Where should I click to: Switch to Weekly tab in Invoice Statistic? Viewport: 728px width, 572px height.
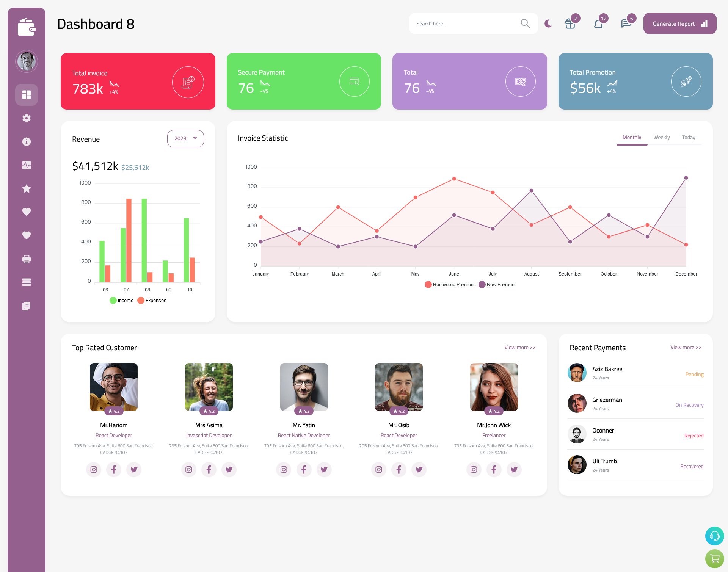coord(661,137)
